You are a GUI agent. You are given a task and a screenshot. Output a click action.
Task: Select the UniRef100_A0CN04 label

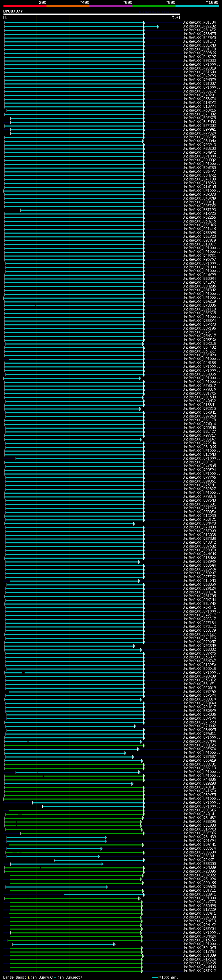pyautogui.click(x=199, y=742)
